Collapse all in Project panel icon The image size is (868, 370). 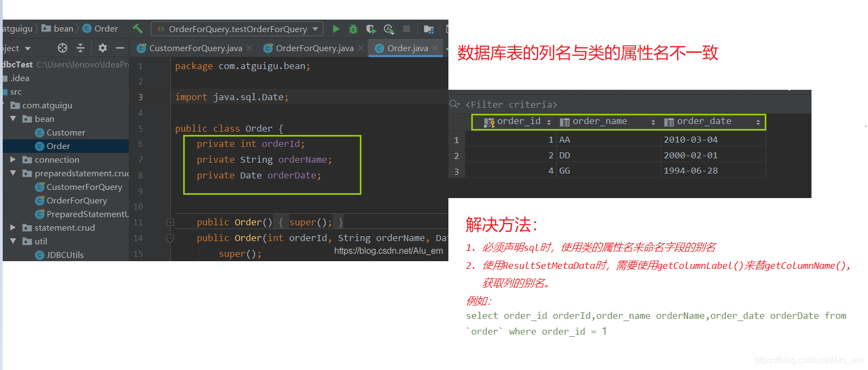pos(80,48)
